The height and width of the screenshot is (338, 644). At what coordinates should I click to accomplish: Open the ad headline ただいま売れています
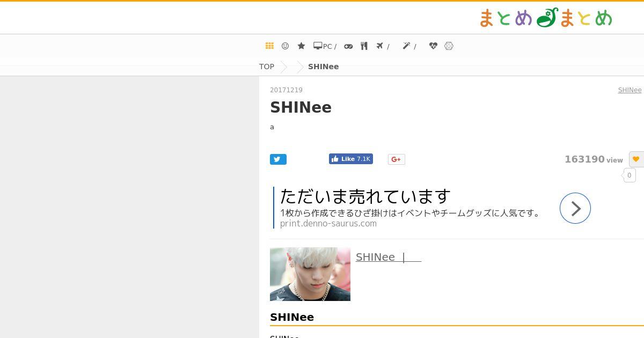click(x=365, y=196)
